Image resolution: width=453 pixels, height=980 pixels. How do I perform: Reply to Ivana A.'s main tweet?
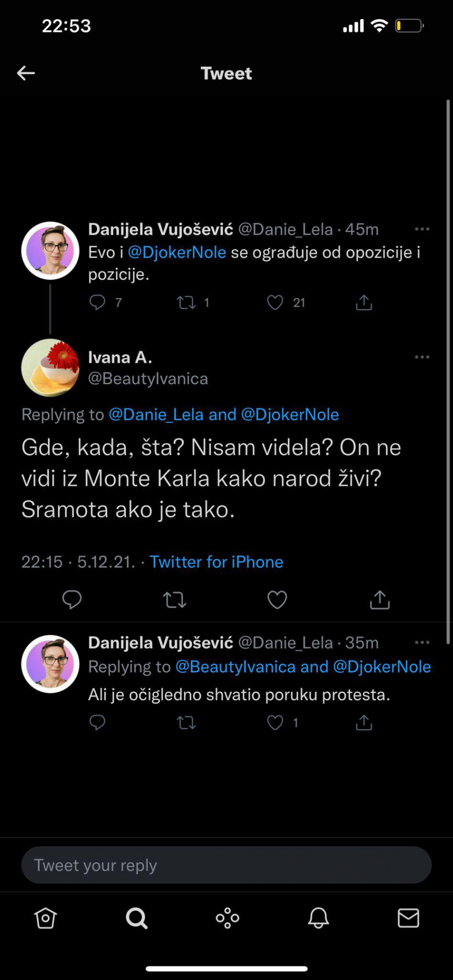pos(72,600)
